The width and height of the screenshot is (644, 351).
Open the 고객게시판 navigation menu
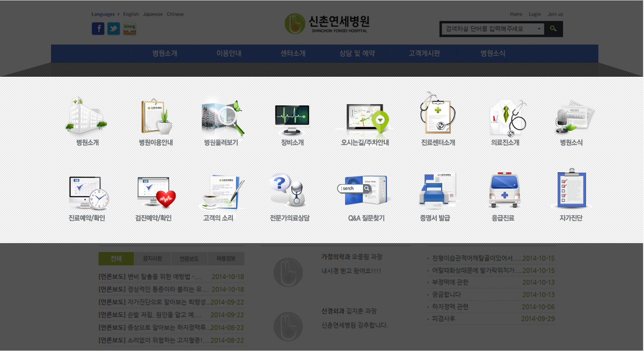tap(425, 53)
